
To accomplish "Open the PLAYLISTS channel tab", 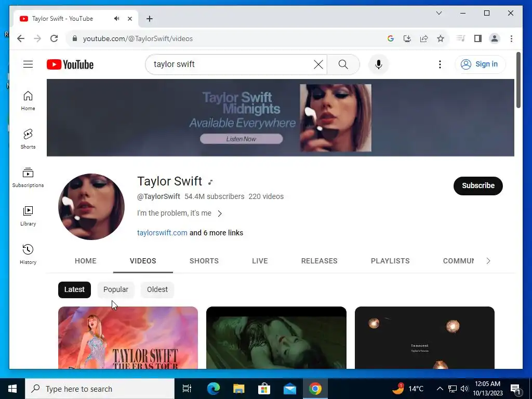I will tap(390, 261).
